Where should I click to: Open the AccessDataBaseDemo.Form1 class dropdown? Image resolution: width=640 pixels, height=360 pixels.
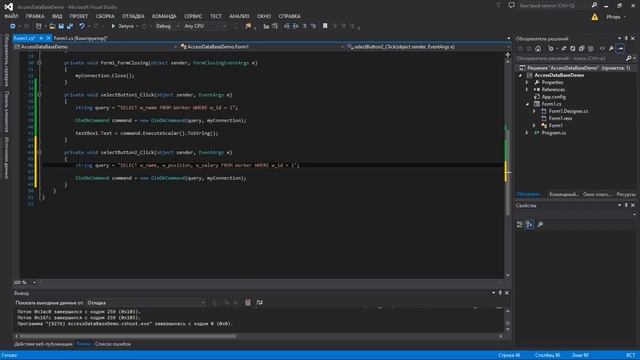pyautogui.click(x=262, y=47)
